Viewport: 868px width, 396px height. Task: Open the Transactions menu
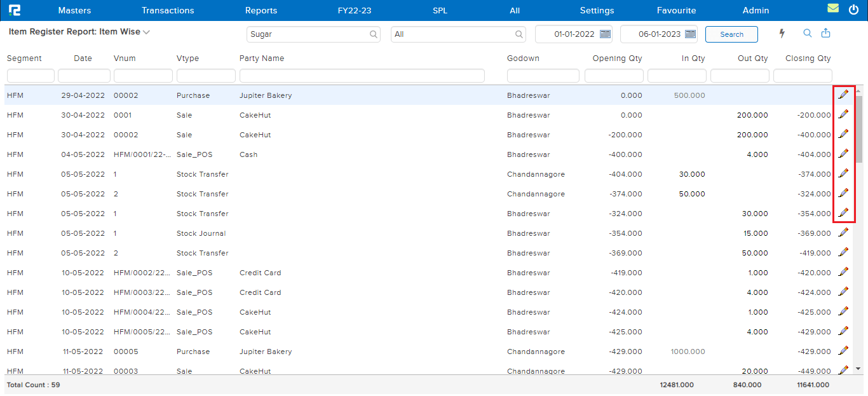tap(168, 10)
